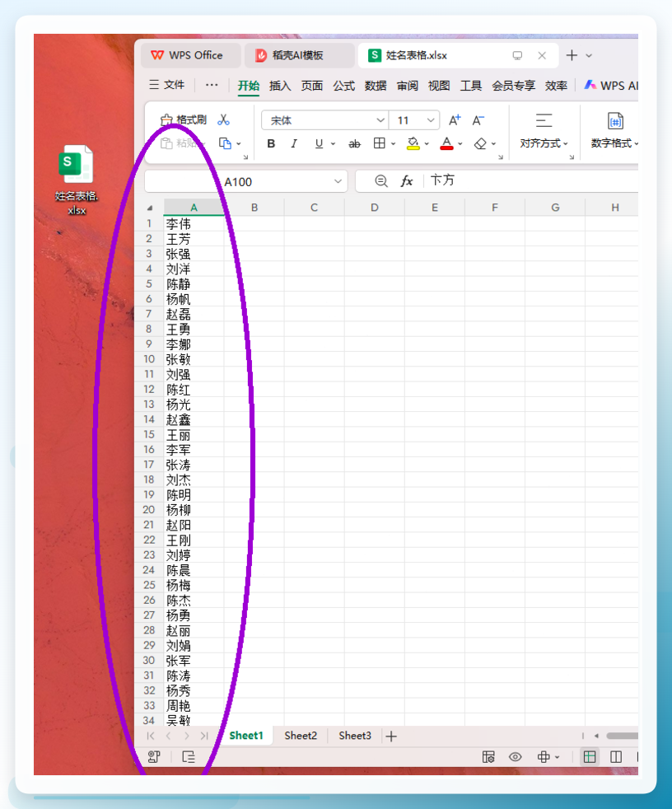
Task: Open the WPS AI button
Action: tap(611, 86)
